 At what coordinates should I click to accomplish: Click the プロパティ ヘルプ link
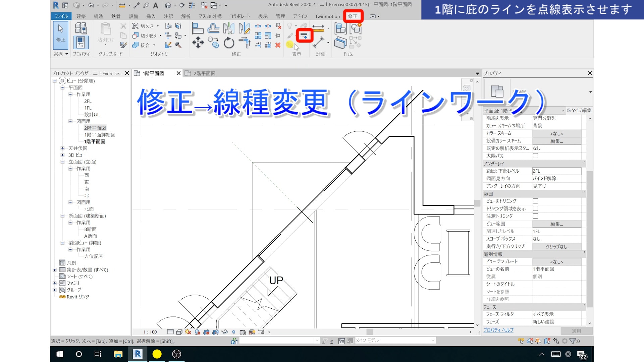498,330
